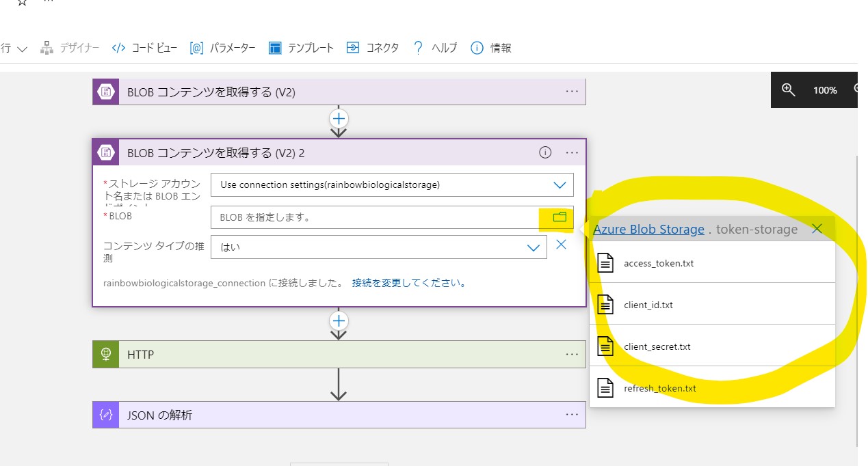Open more options for the HTTP step
Screen dimensions: 868x466
coord(572,355)
